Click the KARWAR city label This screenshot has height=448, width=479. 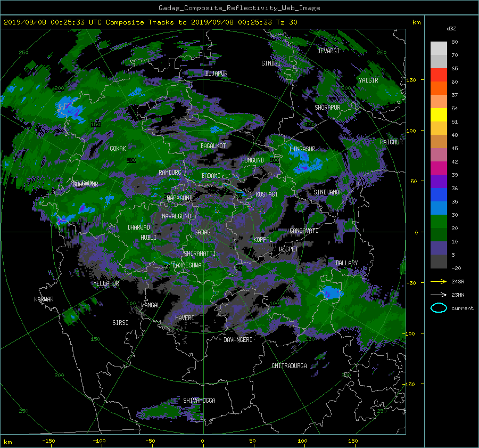point(44,299)
